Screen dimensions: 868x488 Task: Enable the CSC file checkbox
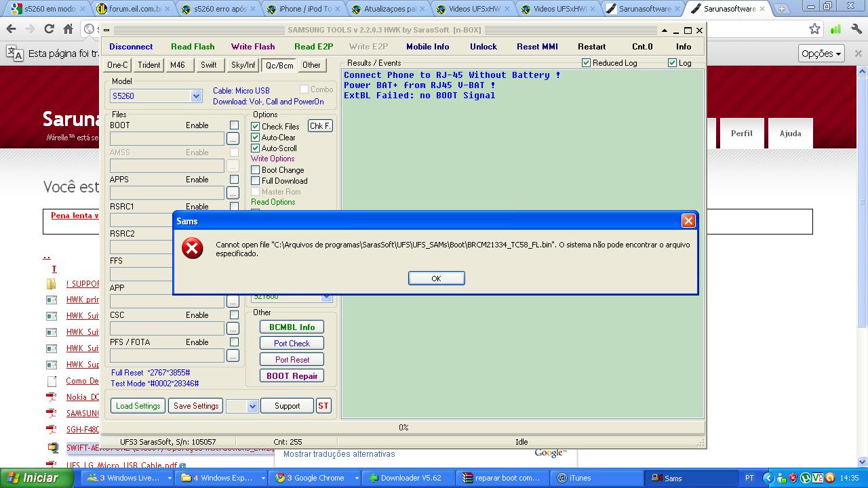tap(234, 315)
